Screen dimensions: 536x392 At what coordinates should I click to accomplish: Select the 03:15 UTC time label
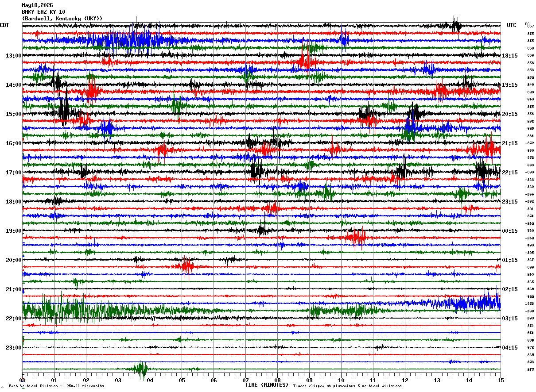click(x=510, y=319)
